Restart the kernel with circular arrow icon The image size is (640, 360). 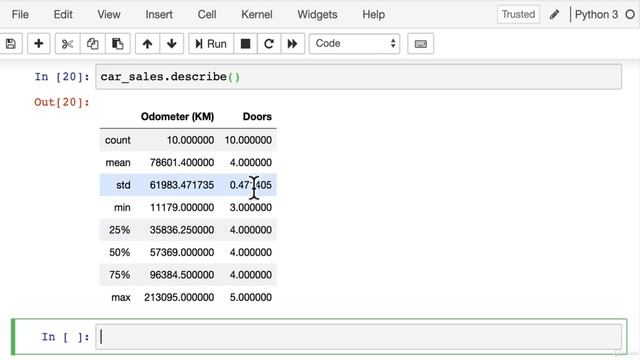(x=269, y=44)
